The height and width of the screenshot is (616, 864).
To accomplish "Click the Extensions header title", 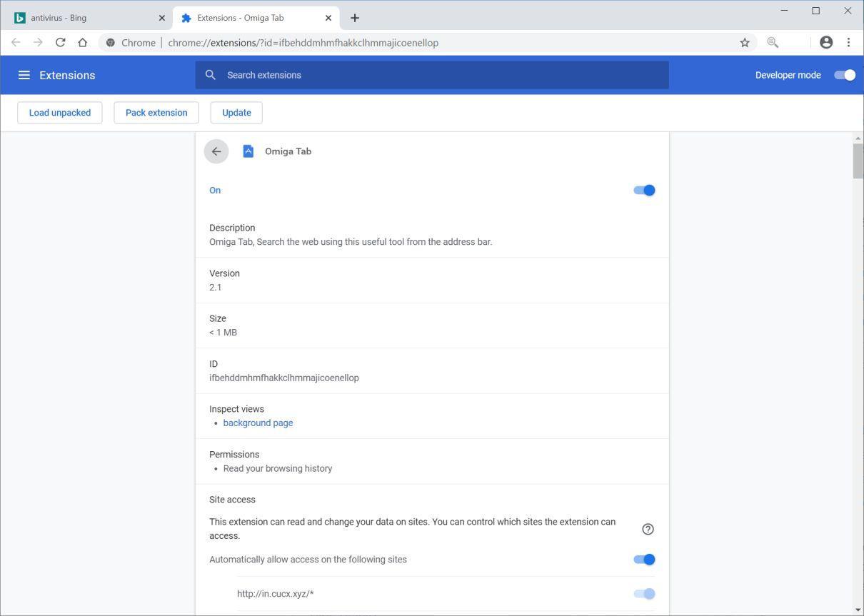I will point(67,75).
